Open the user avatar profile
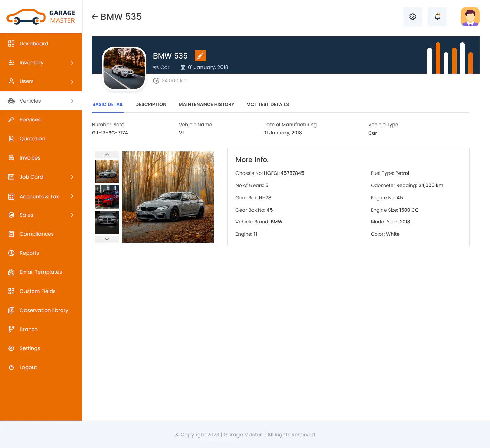Viewport: 490px width, 448px height. point(470,17)
